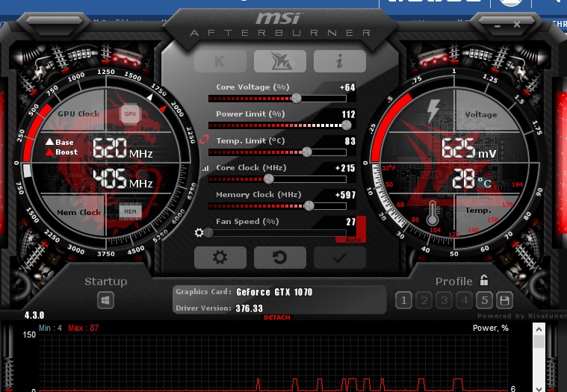
Task: Click the DETACH monitor link
Action: click(277, 317)
